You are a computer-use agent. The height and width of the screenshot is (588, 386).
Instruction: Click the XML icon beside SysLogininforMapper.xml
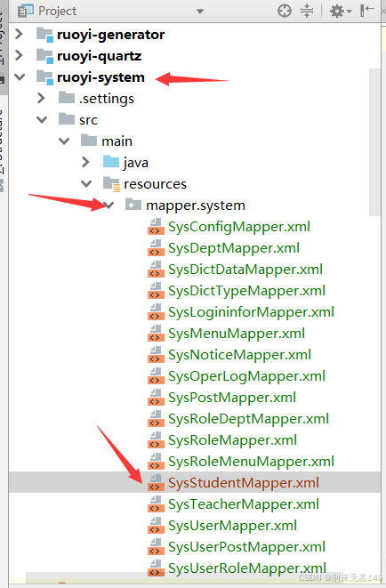(156, 312)
